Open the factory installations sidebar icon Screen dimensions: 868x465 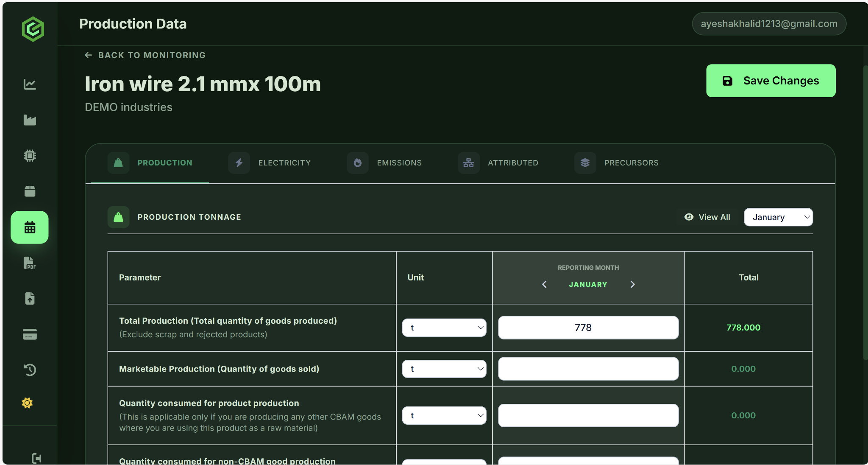[x=30, y=120]
